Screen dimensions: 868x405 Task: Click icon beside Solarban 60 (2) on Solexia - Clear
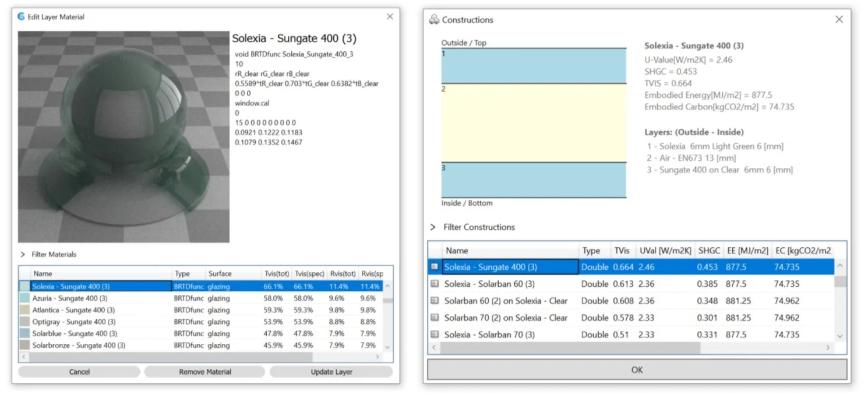[435, 301]
